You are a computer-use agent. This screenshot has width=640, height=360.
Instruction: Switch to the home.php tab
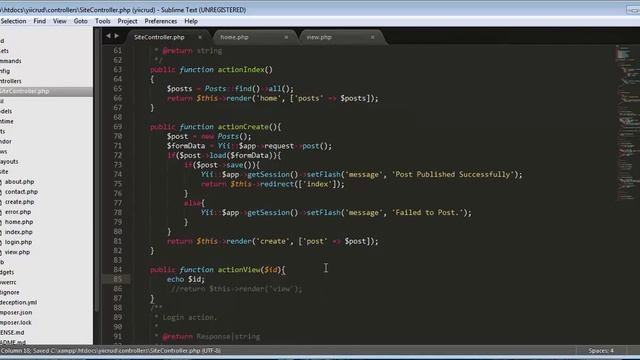[234, 37]
